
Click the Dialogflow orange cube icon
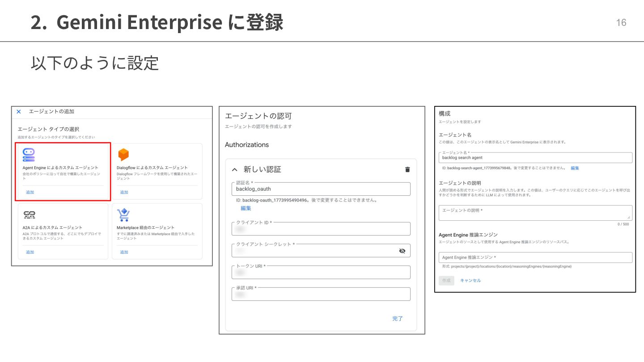pyautogui.click(x=123, y=155)
